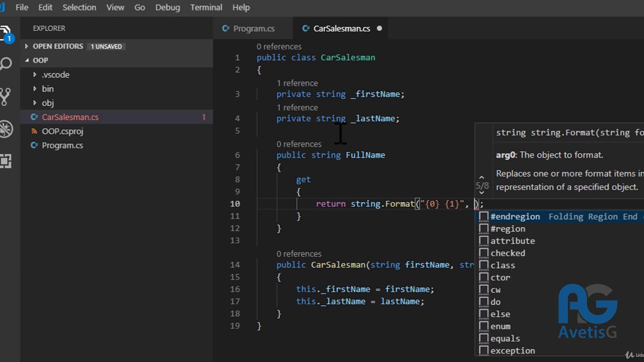
Task: Open the Go menu
Action: pos(140,8)
